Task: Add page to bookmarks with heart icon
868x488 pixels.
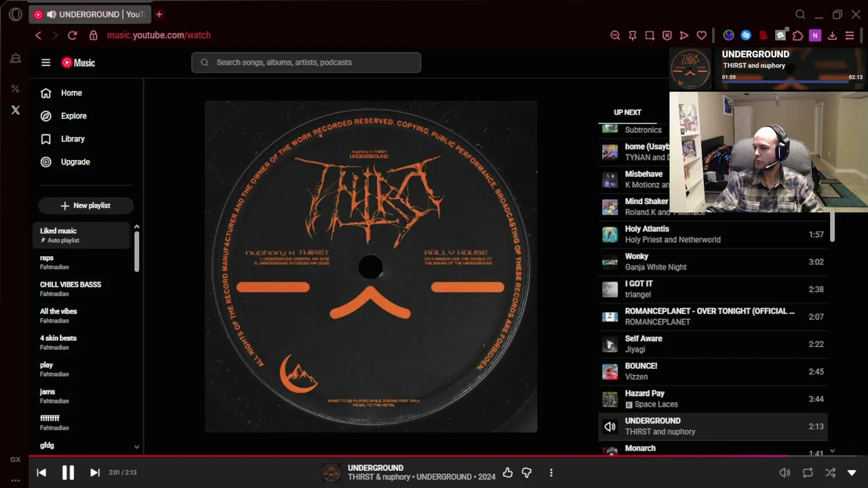Action: pyautogui.click(x=702, y=35)
